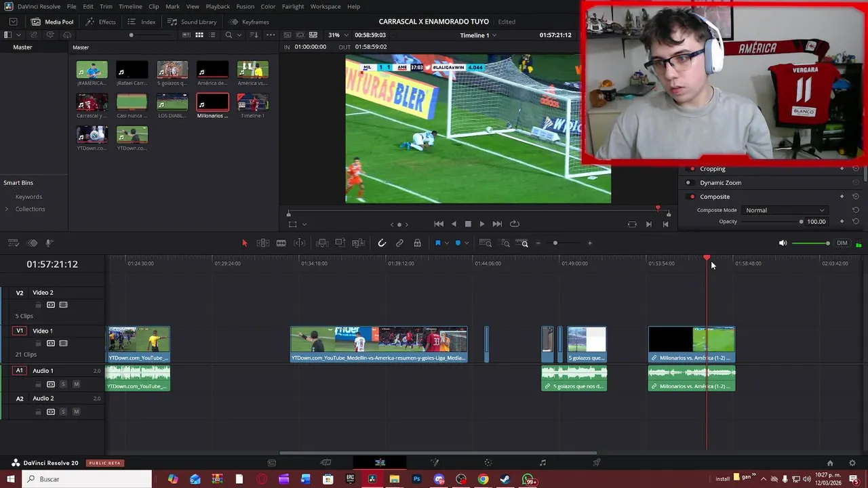The height and width of the screenshot is (488, 868).
Task: Open Timeline 1 name dropdown
Action: [478, 35]
